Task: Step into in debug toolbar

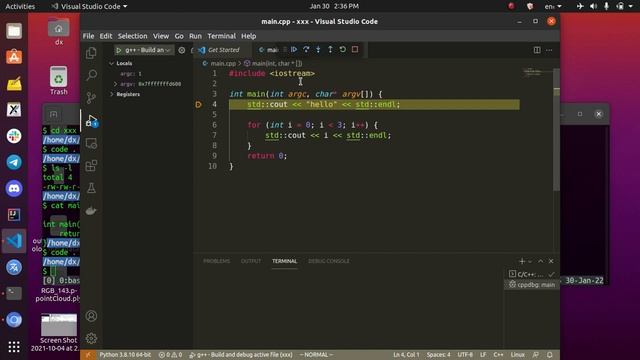Action: click(x=318, y=49)
